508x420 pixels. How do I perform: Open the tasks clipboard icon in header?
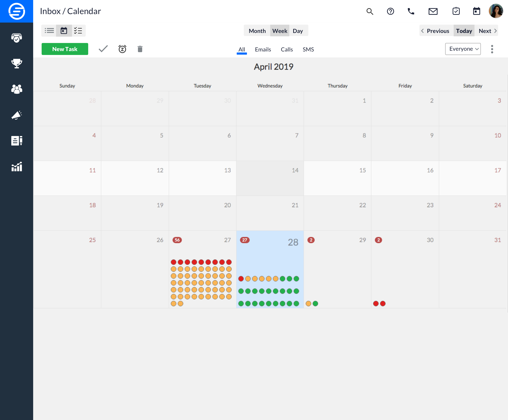coord(456,11)
